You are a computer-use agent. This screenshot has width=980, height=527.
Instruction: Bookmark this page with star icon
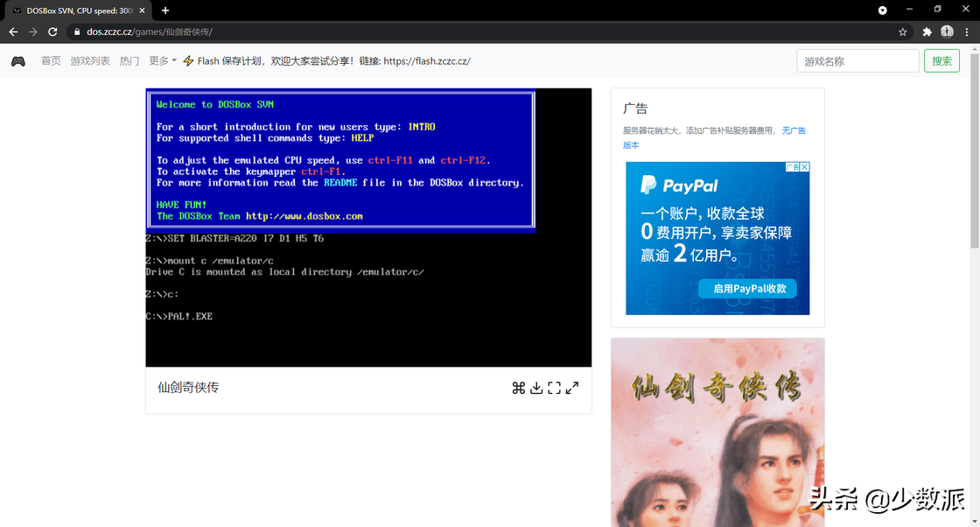pyautogui.click(x=902, y=32)
